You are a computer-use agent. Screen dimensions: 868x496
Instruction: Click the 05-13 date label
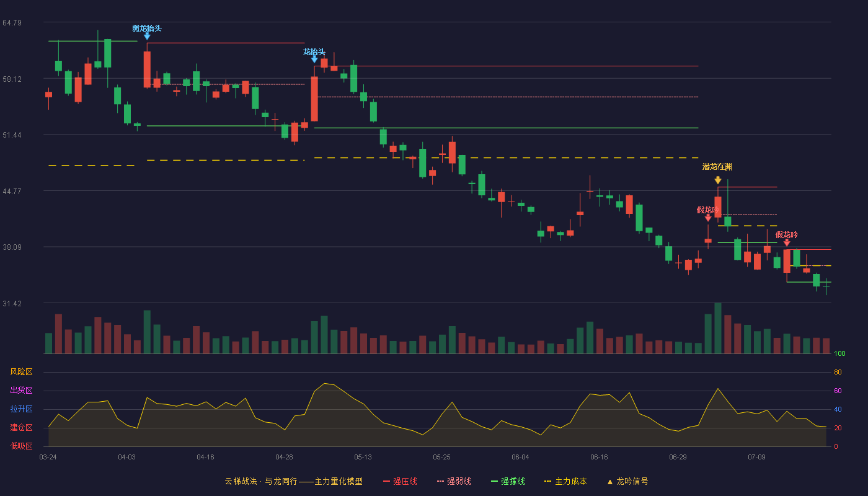(x=363, y=457)
